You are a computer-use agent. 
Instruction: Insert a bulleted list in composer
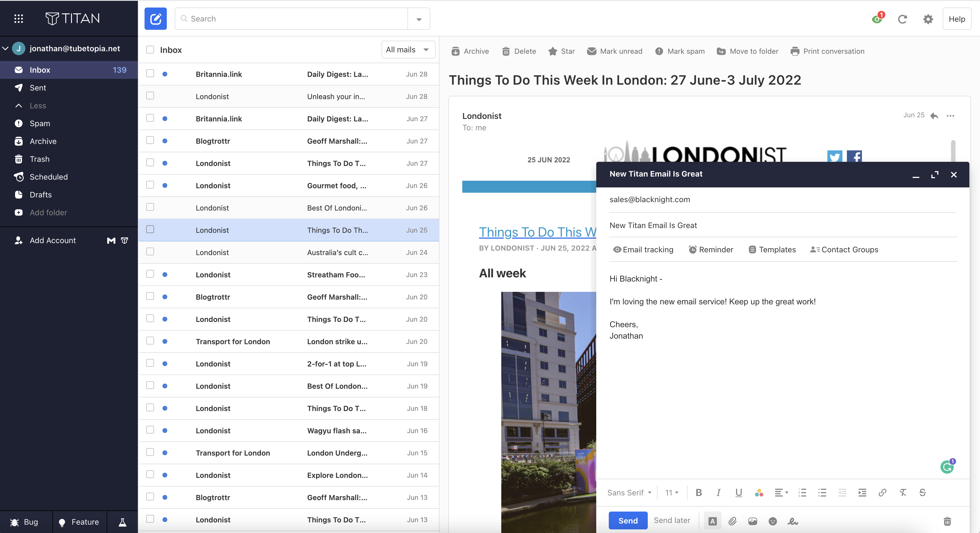coord(822,493)
